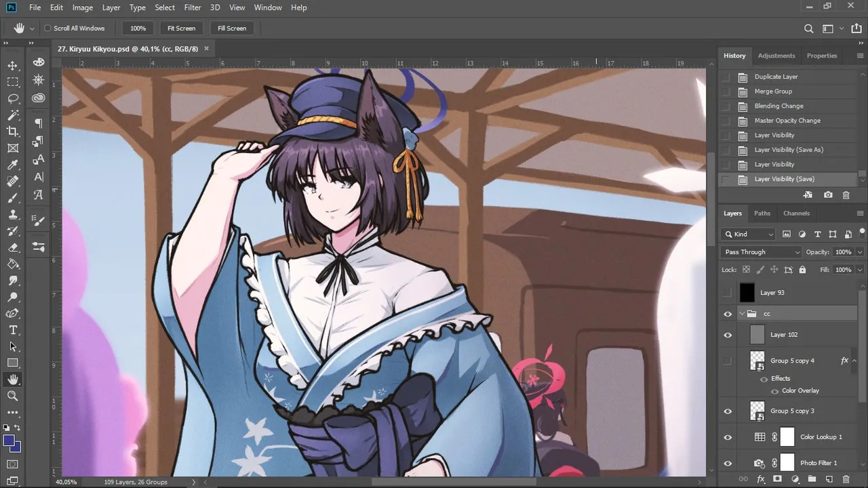Select the Horizontal Type tool
The image size is (868, 488).
13,330
